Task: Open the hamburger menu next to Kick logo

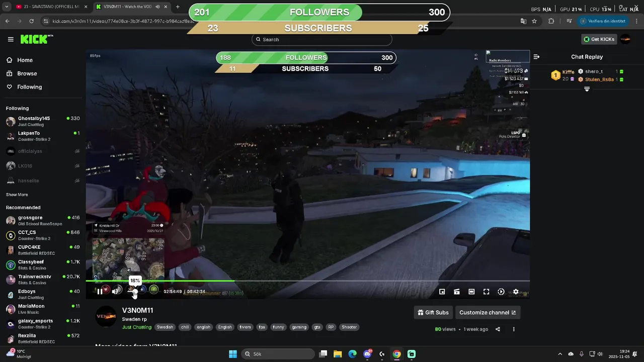Action: [11, 39]
